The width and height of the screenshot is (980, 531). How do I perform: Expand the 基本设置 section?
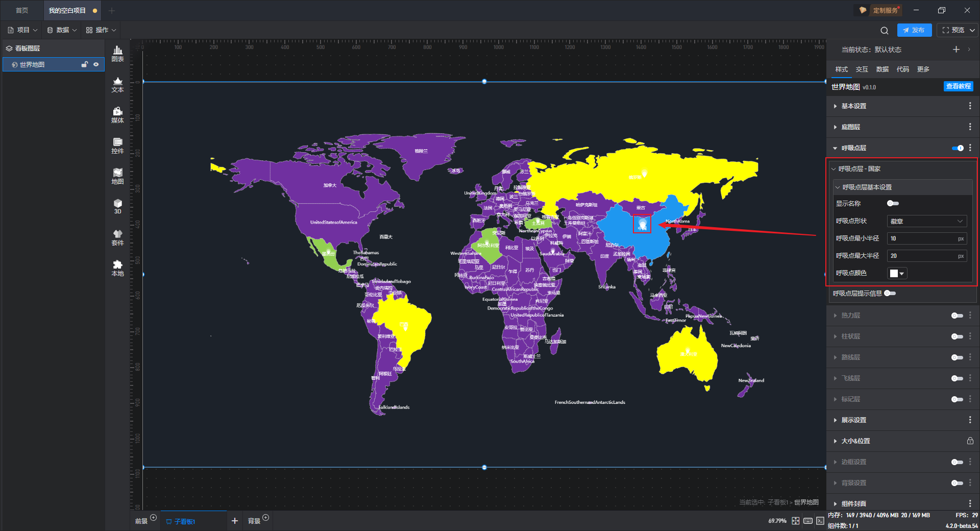[x=854, y=106]
